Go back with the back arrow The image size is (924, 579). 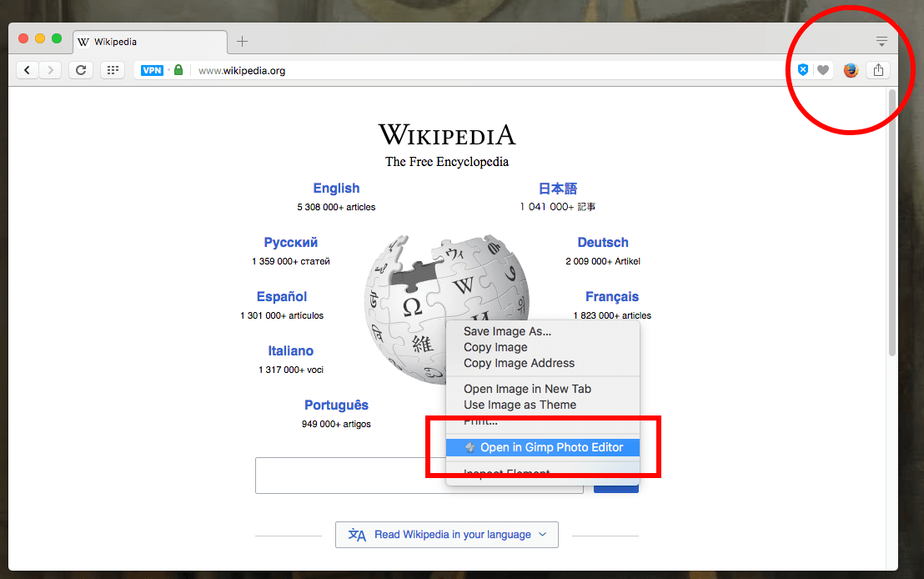pos(28,70)
